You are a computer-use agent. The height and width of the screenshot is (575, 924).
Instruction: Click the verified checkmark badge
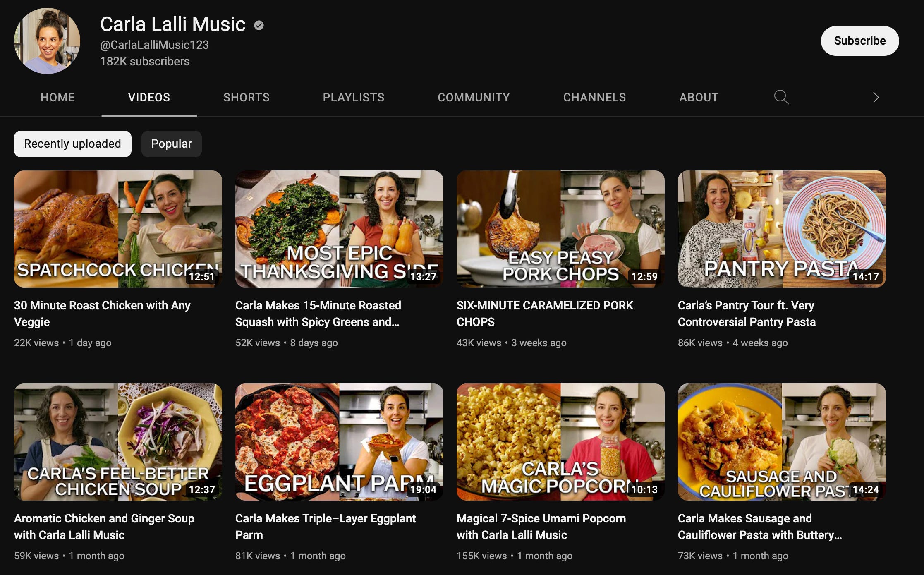click(259, 26)
